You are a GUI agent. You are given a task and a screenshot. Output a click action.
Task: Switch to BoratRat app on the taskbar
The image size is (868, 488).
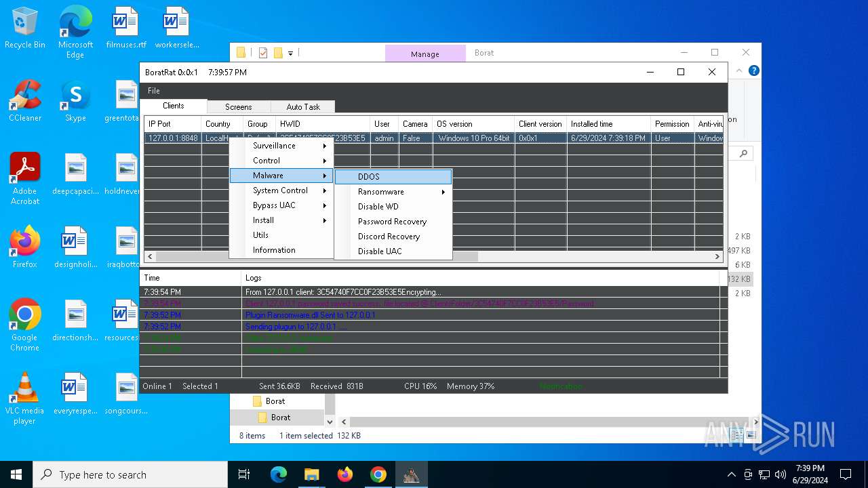point(411,474)
